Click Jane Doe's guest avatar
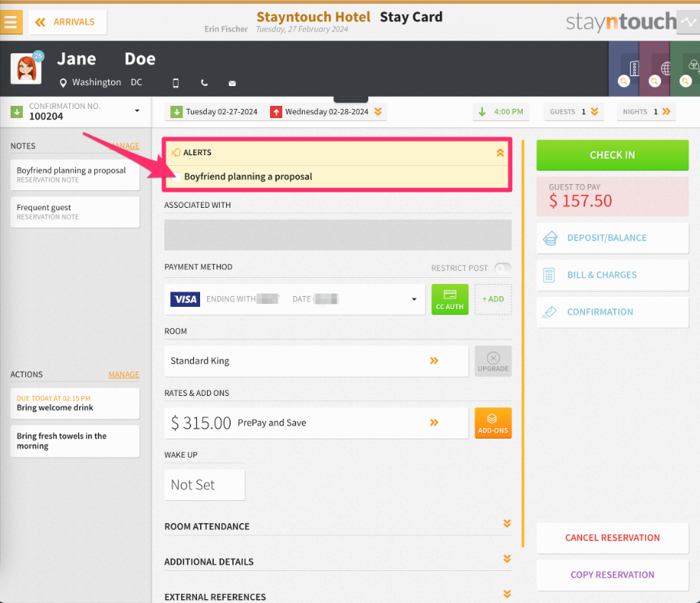This screenshot has height=603, width=700. tap(27, 69)
